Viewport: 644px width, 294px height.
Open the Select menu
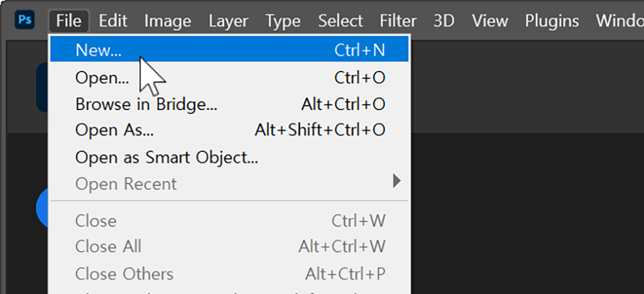tap(342, 21)
